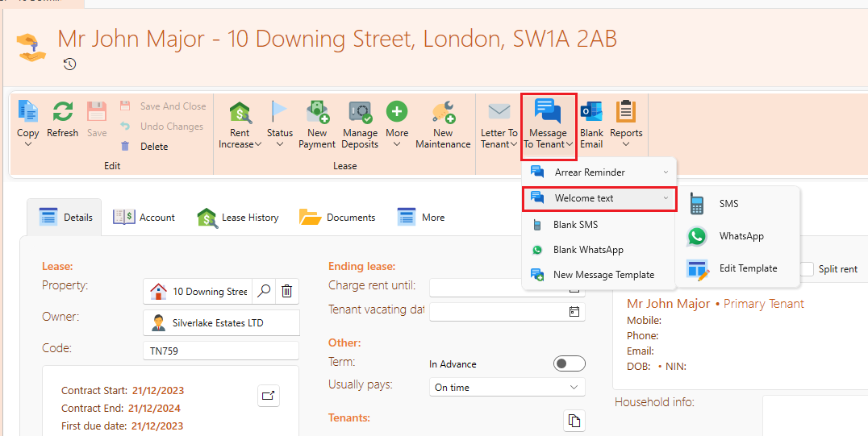Click Message To Tenant button
Image resolution: width=868 pixels, height=436 pixels.
548,127
